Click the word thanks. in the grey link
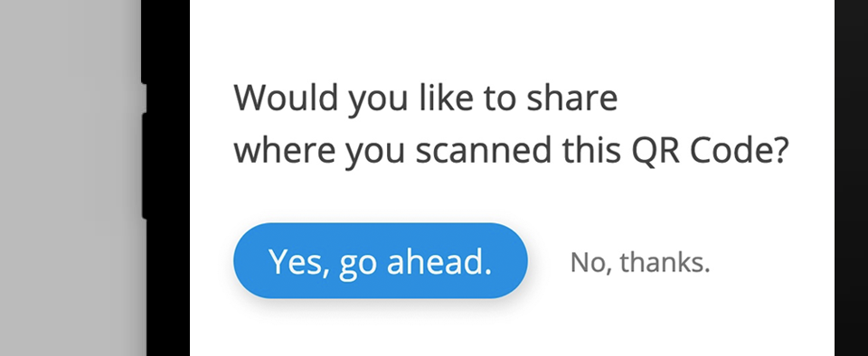868x356 pixels. 665,263
